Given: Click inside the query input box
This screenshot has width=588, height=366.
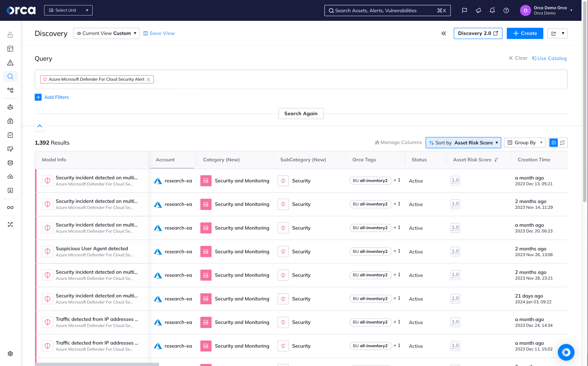Looking at the screenshot, I should click(301, 79).
